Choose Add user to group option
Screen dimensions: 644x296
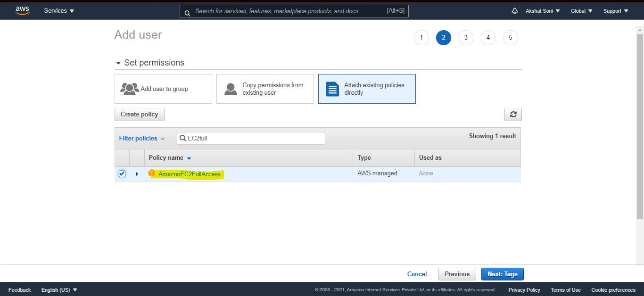click(163, 89)
